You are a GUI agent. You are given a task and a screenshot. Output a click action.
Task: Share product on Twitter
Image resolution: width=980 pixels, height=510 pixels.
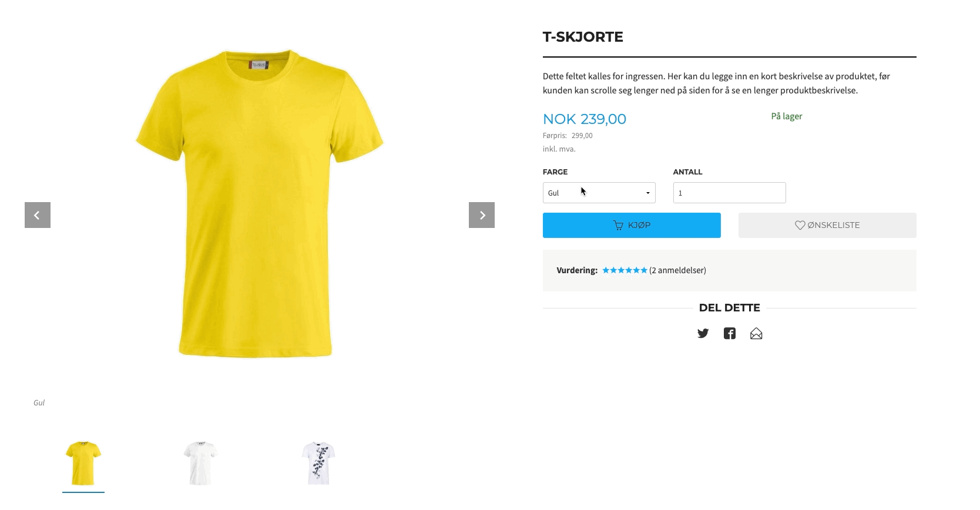pos(703,334)
